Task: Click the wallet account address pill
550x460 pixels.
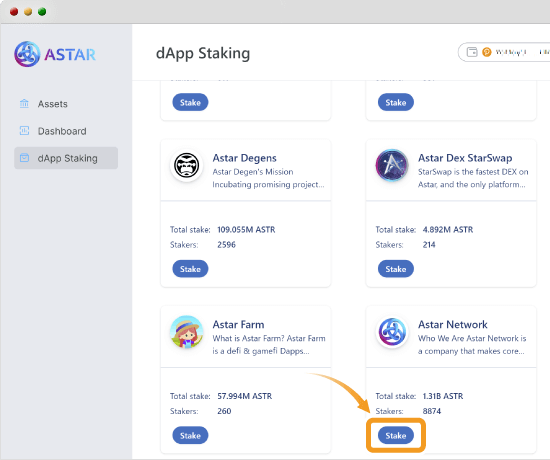Action: 504,52
